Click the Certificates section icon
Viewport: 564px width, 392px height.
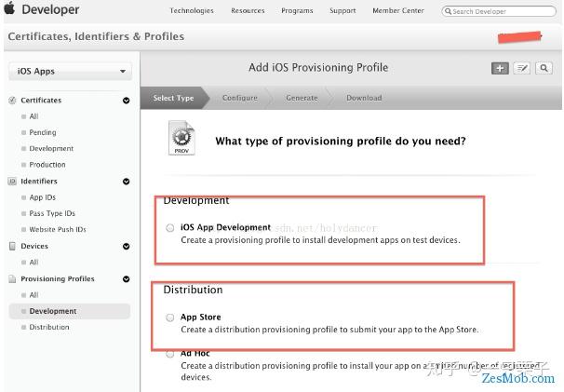12,101
